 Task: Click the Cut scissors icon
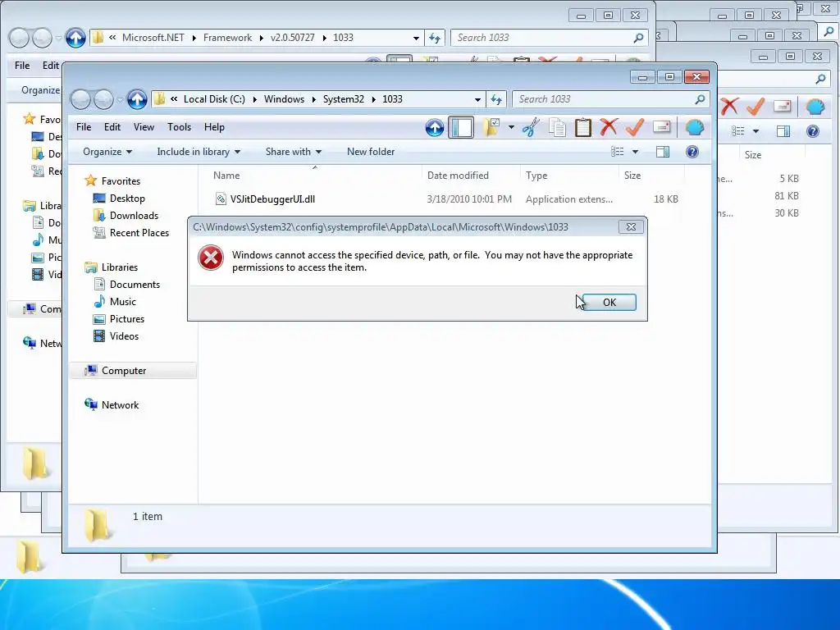click(531, 127)
